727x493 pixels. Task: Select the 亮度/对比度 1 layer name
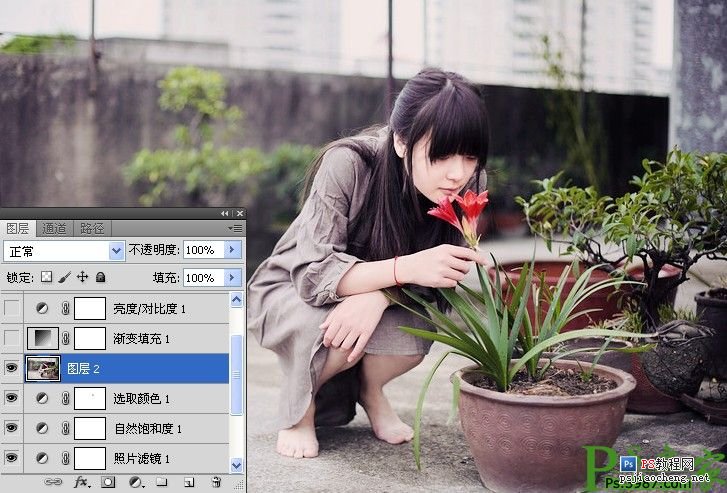(149, 309)
